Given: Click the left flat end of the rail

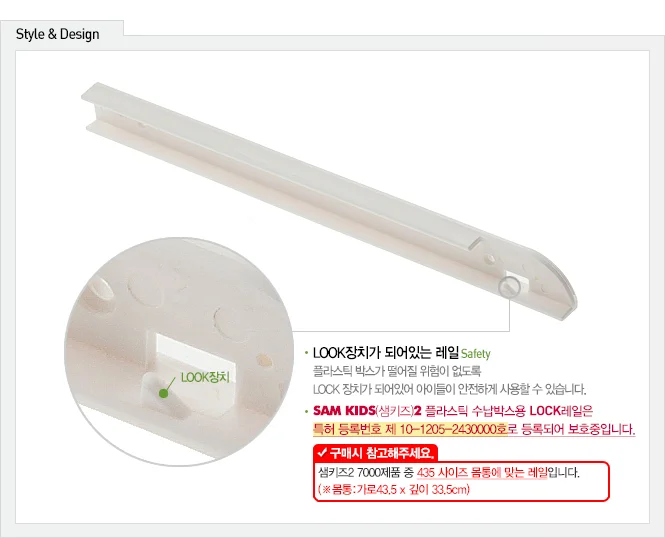Looking at the screenshot, I should tap(91, 106).
